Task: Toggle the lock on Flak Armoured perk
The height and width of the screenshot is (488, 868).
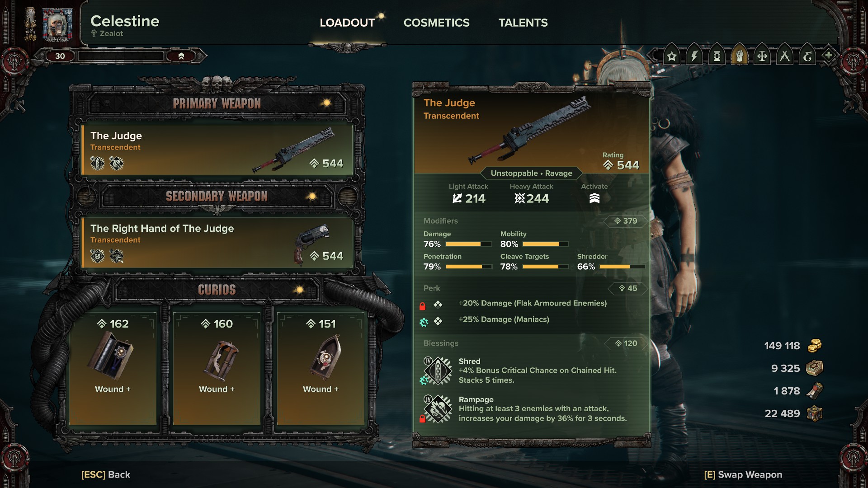Action: pos(422,306)
